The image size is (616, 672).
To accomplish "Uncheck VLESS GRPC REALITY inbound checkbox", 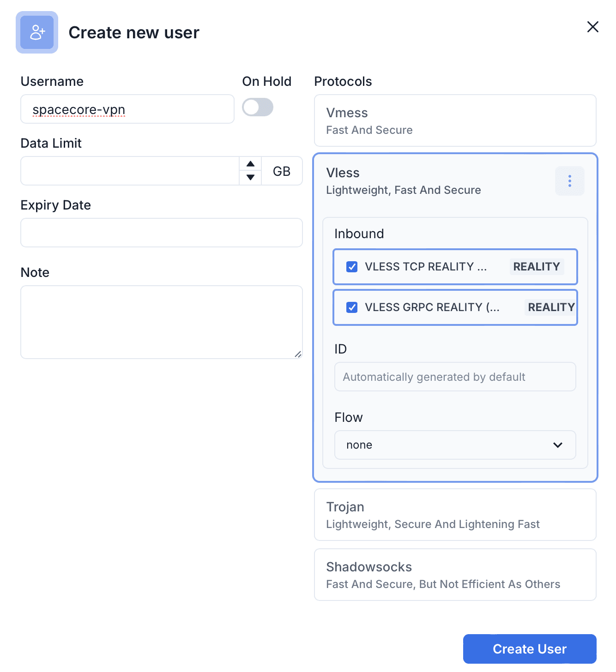I will 352,307.
